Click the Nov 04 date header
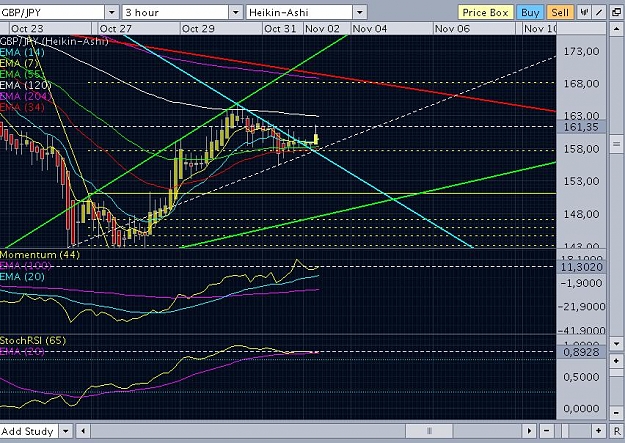Image resolution: width=625 pixels, height=443 pixels. tap(370, 29)
